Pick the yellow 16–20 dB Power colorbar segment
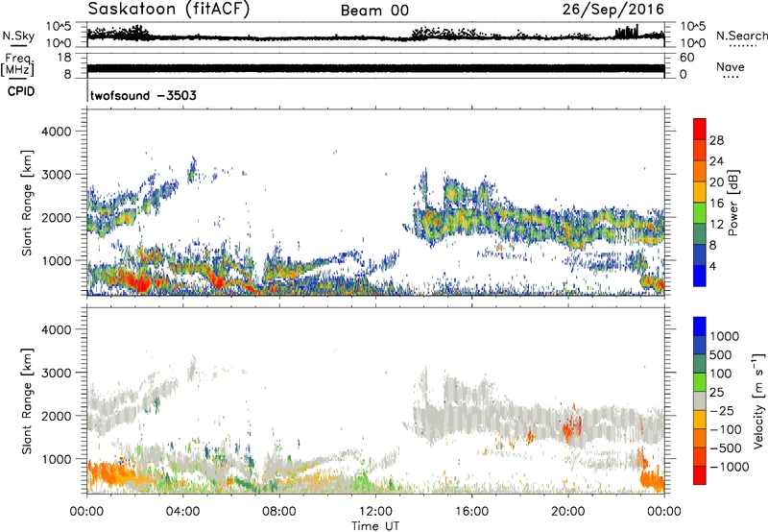 [700, 191]
